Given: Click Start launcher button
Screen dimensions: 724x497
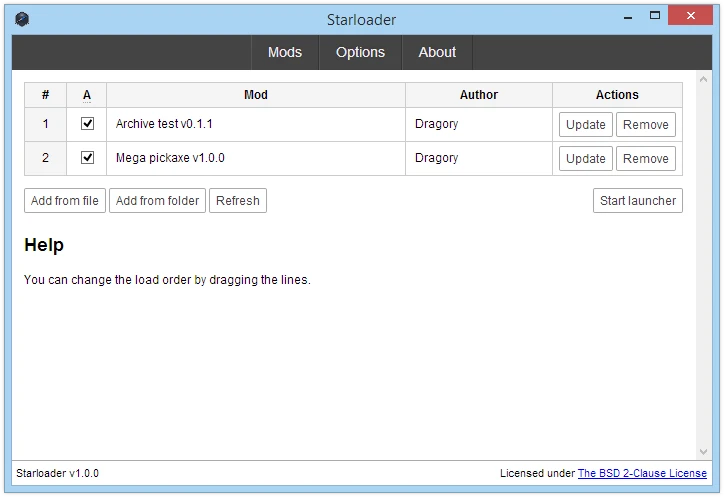Looking at the screenshot, I should [x=638, y=200].
